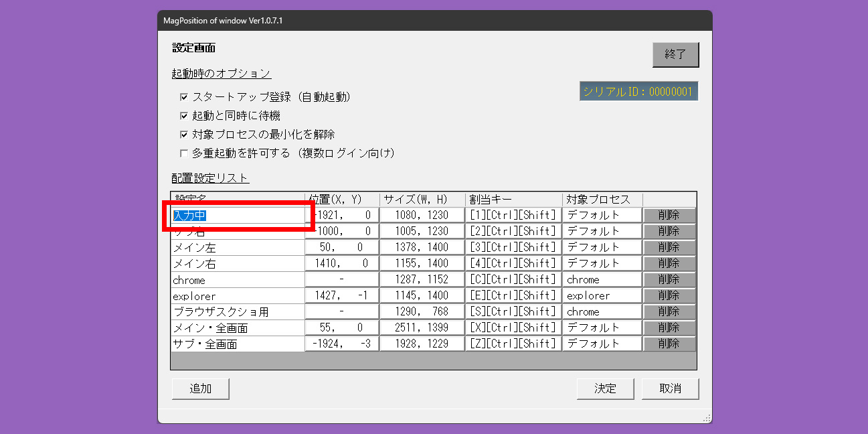Select the メイン右 setting name
Image resolution: width=868 pixels, height=434 pixels.
(x=238, y=263)
